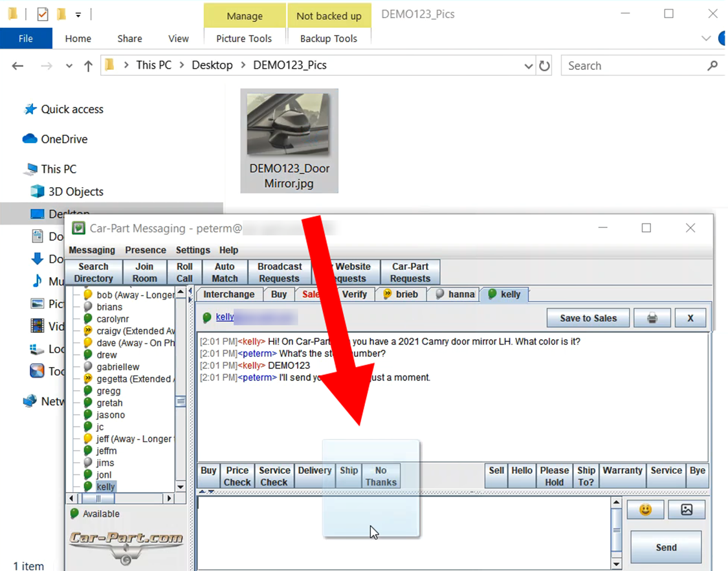
Task: Click the insert image button beside emoji
Action: point(687,509)
